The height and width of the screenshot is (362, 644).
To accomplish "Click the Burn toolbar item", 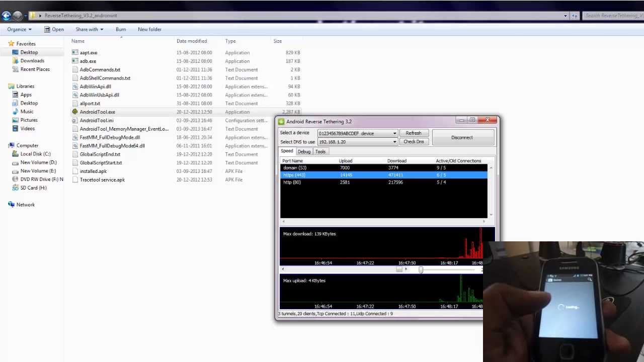I will [121, 30].
